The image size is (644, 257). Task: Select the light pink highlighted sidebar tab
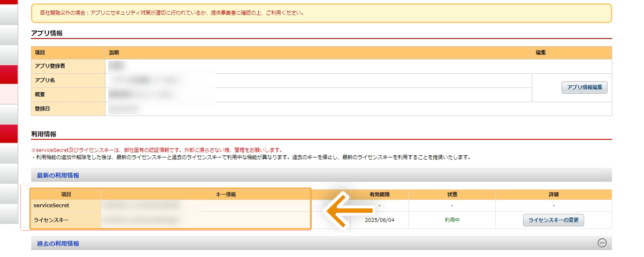pyautogui.click(x=9, y=94)
